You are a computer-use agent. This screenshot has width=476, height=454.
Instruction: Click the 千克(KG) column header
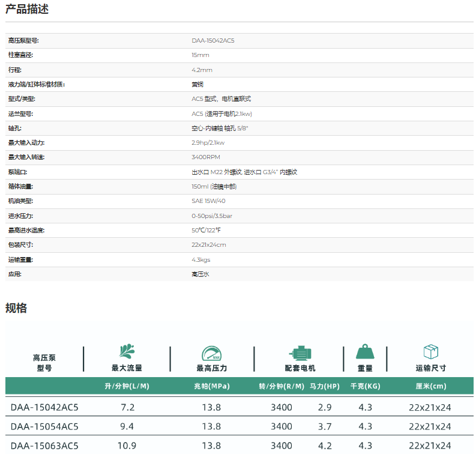click(365, 386)
